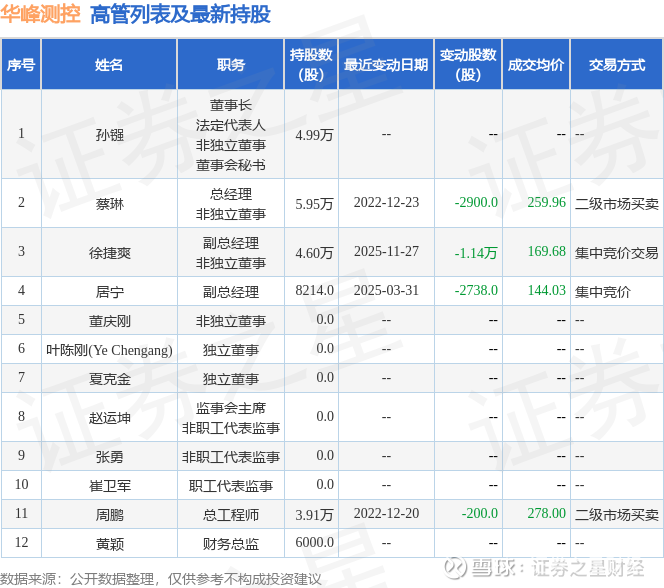
Task: Click the name 崔卫军
Action: [109, 486]
